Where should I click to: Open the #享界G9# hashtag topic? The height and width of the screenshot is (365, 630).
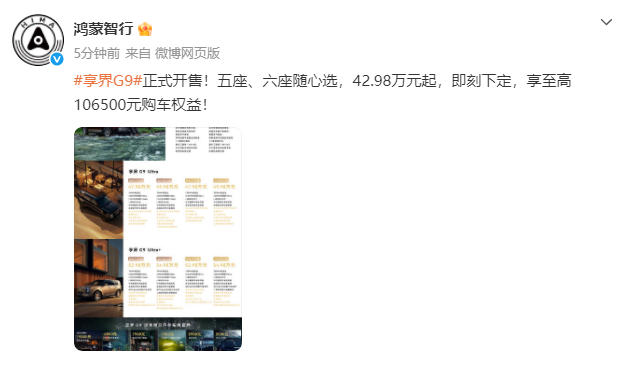click(x=108, y=81)
